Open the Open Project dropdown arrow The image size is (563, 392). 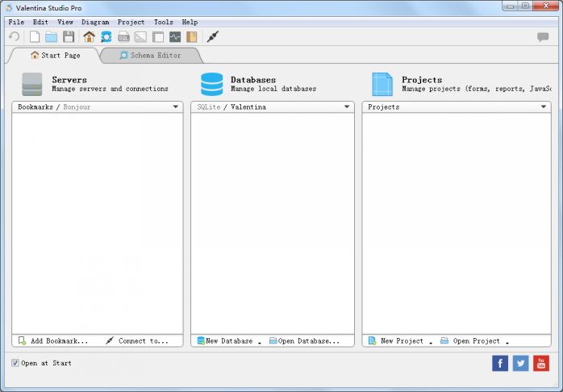point(507,343)
